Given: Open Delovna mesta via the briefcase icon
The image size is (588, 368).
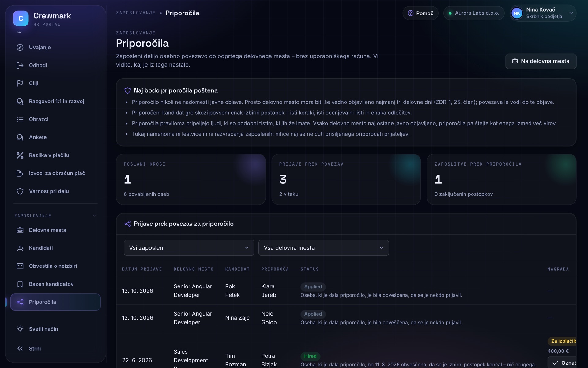Looking at the screenshot, I should pos(20,230).
